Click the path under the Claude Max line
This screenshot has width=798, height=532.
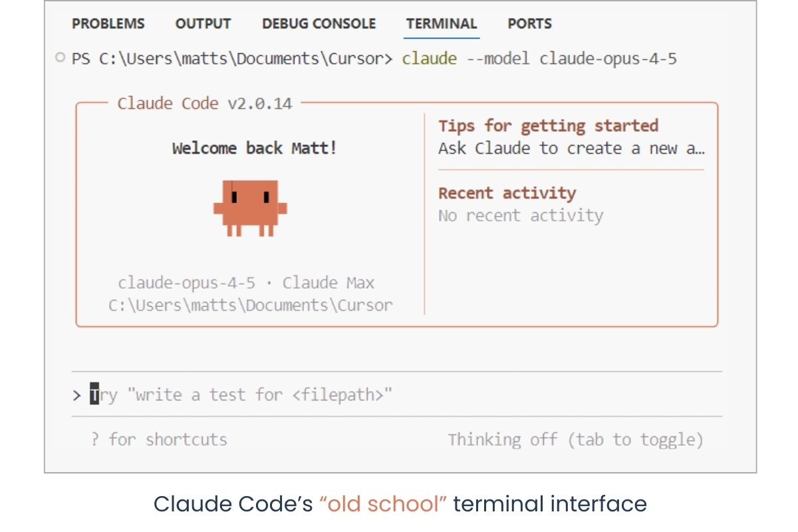(x=250, y=306)
